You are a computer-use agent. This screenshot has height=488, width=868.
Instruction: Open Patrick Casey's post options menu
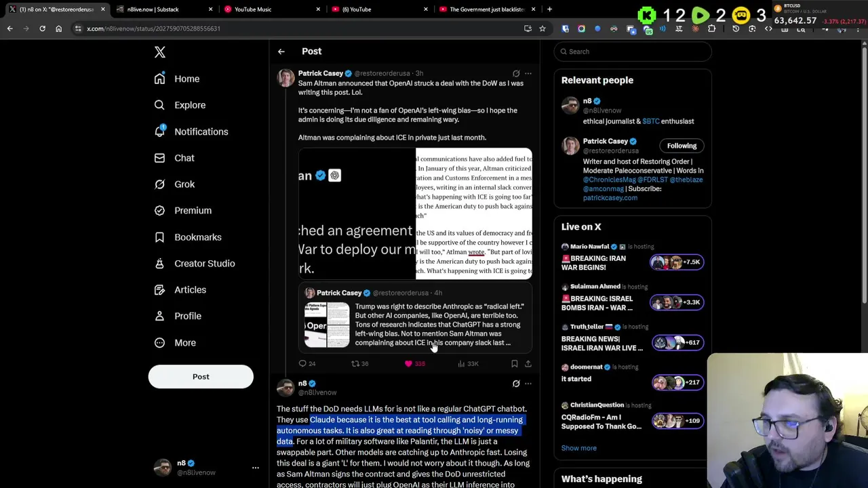tap(528, 73)
